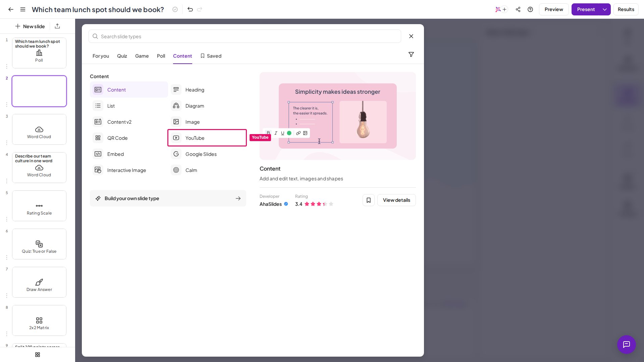Viewport: 644px width, 362px height.
Task: Open the hamburger main menu
Action: (x=23, y=9)
